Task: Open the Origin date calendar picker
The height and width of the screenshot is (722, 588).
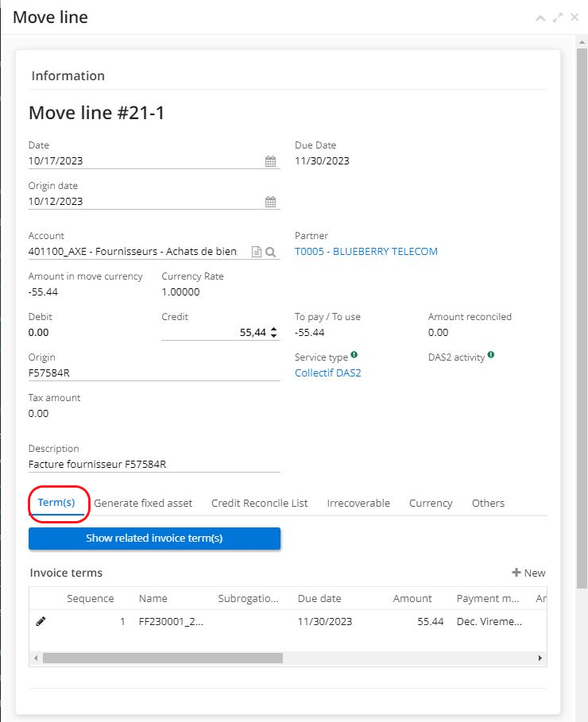Action: click(x=270, y=202)
